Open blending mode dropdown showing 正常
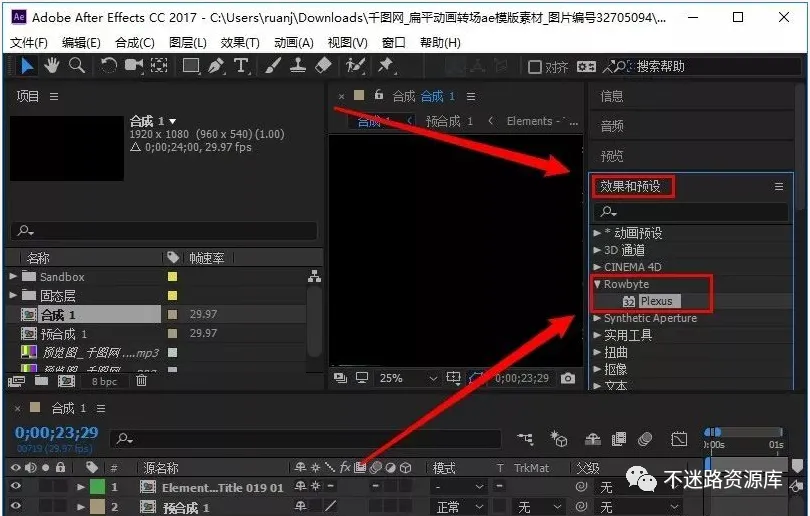This screenshot has height=516, width=810. [x=460, y=507]
